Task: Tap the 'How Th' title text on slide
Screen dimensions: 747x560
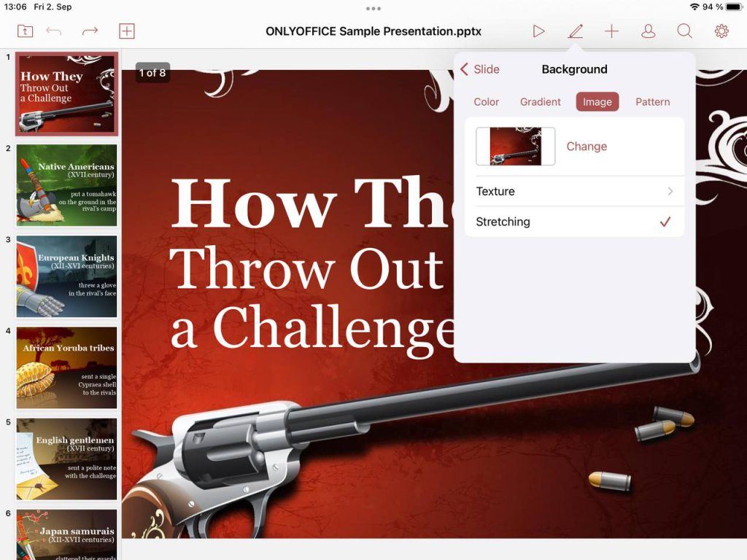Action: click(311, 203)
